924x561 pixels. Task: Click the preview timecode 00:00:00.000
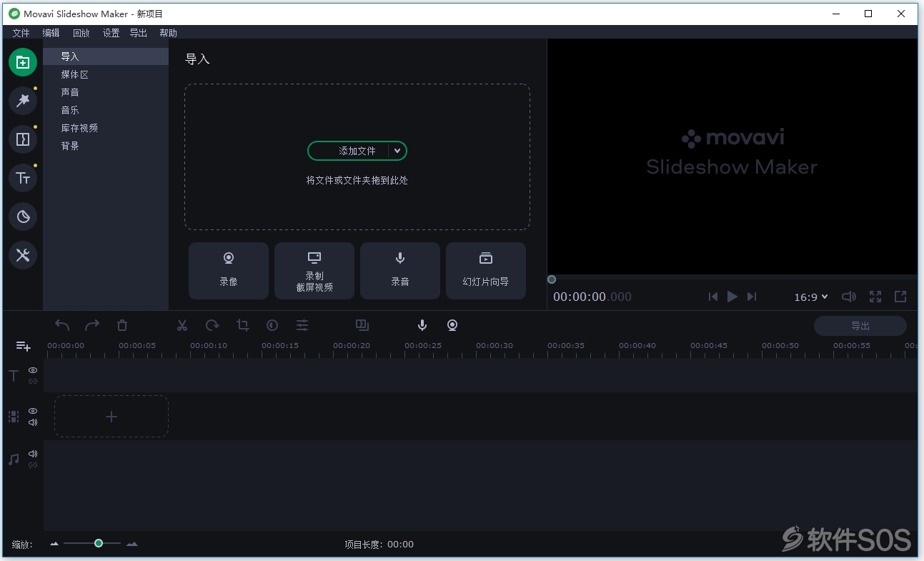[x=592, y=297]
